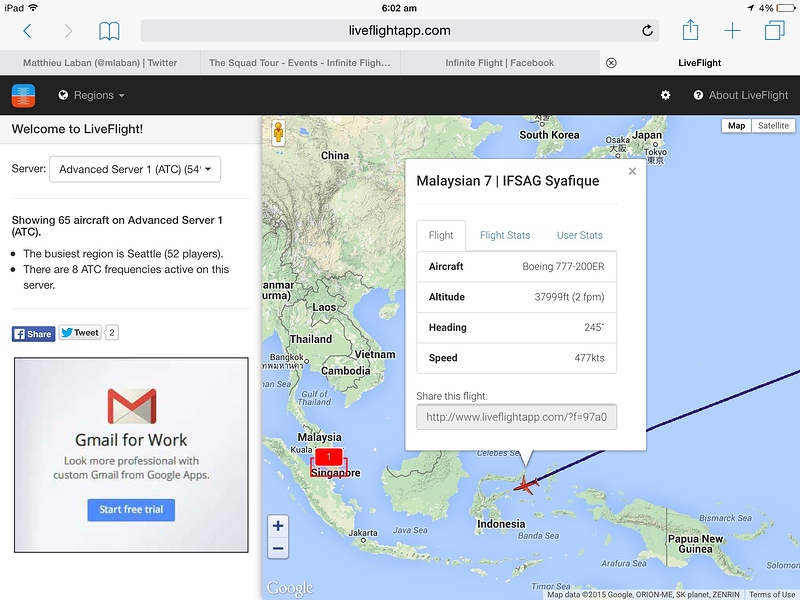
Task: Open Terms of Use map link
Action: 771,594
